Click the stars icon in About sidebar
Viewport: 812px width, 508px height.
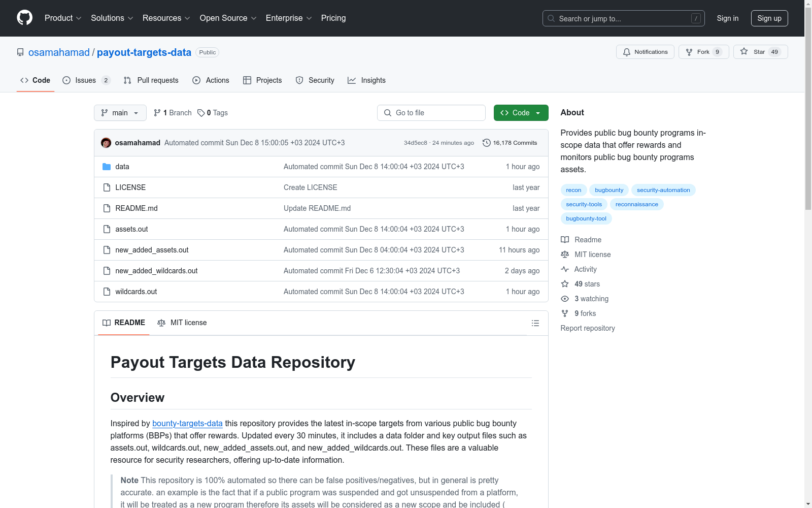coord(565,284)
